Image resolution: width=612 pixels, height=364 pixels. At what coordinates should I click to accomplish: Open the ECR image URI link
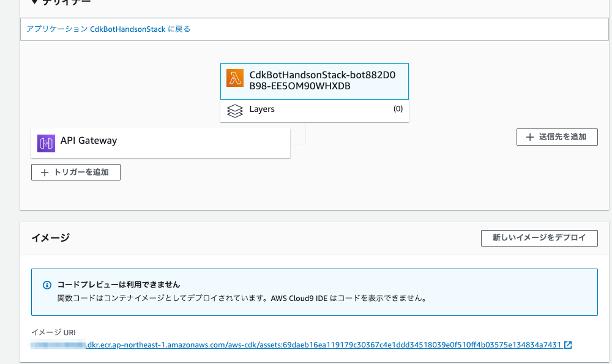click(x=297, y=345)
